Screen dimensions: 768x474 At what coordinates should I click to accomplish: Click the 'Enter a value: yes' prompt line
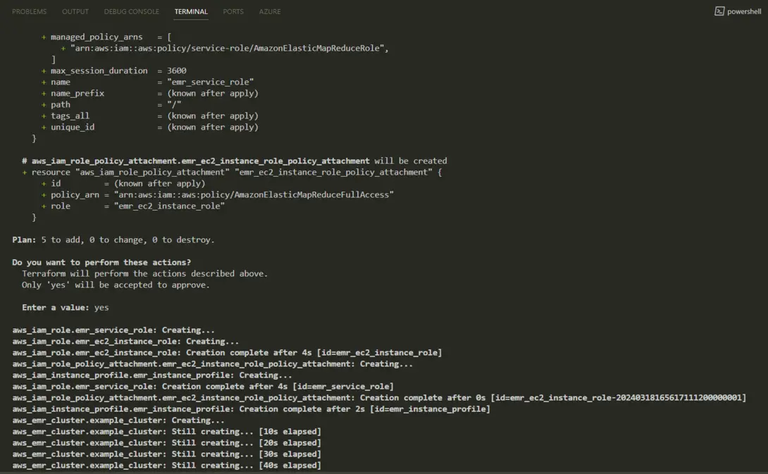65,308
